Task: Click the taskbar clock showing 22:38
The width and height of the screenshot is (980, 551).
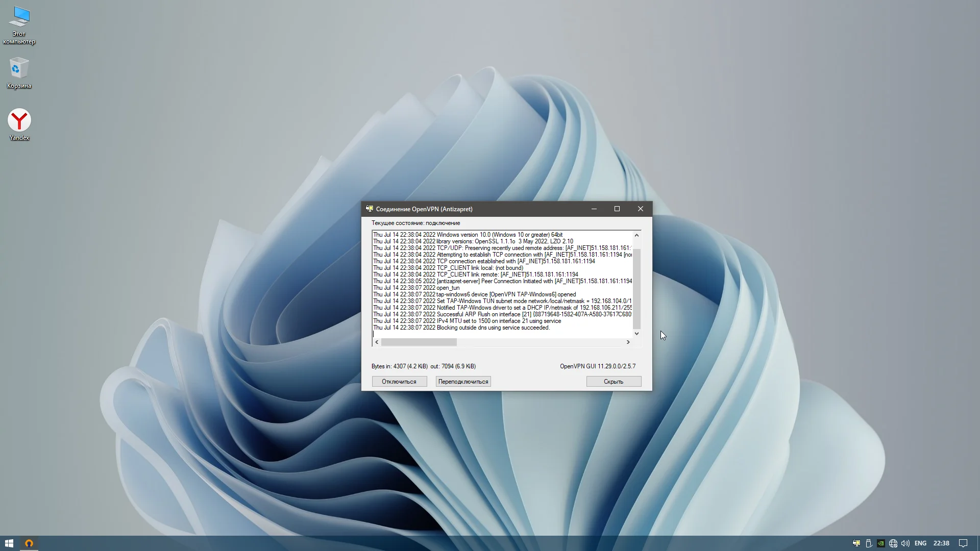Action: [x=941, y=543]
